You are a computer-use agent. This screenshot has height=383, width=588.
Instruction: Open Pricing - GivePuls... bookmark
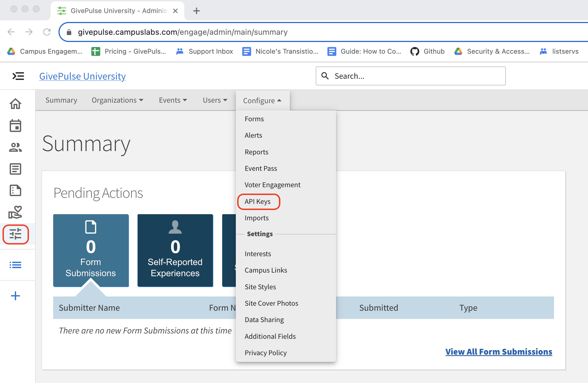coord(129,51)
